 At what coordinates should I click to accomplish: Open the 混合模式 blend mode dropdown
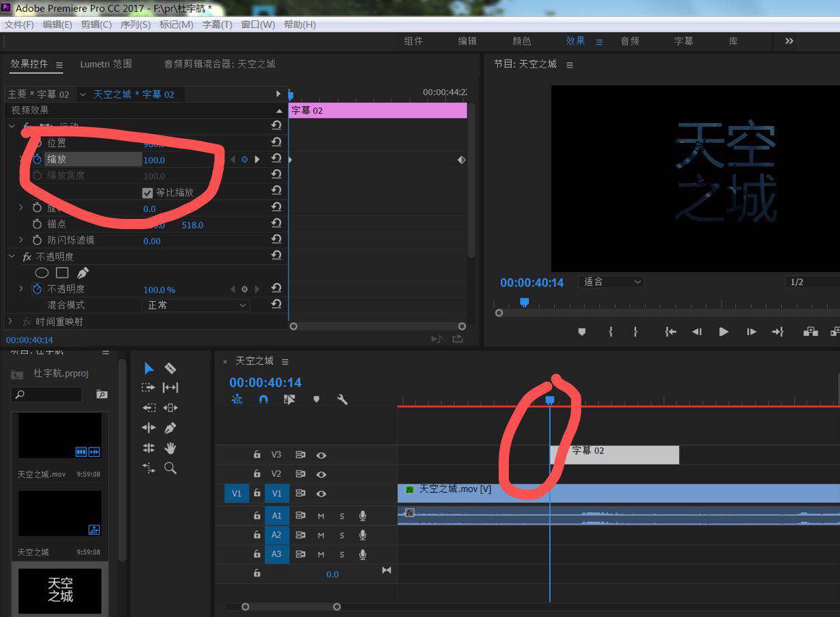point(196,305)
